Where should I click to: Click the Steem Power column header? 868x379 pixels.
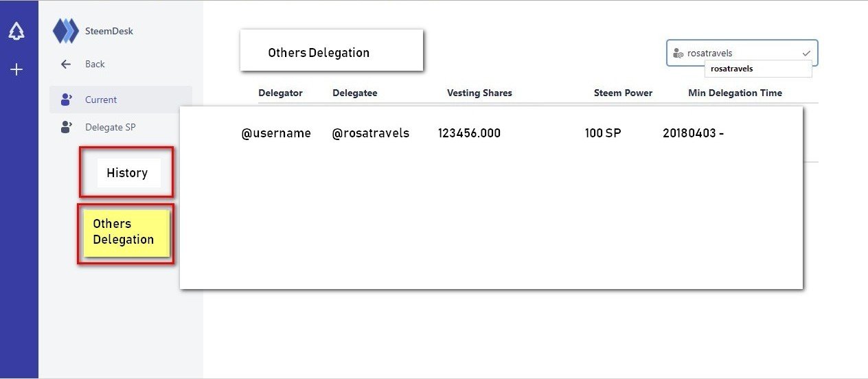623,93
